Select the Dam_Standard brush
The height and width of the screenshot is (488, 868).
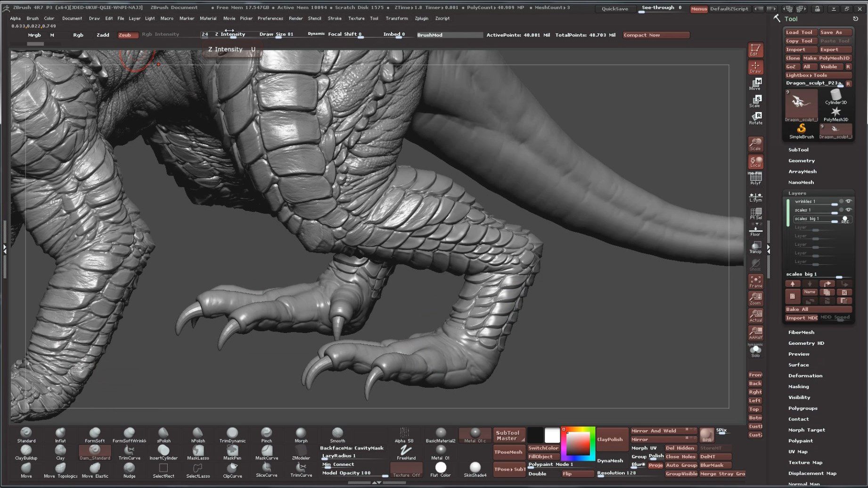tap(95, 452)
